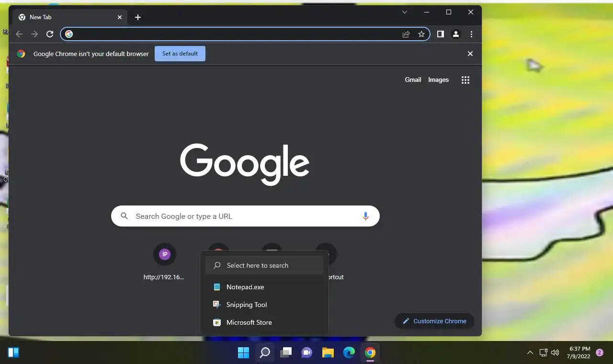Image resolution: width=613 pixels, height=364 pixels.
Task: Launch Microsoft Edge from the taskbar
Action: [349, 353]
